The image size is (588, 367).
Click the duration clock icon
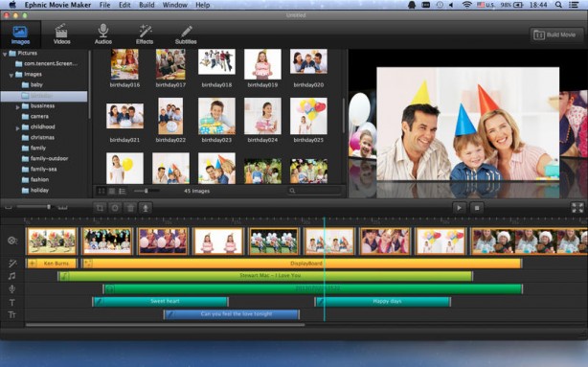tap(115, 208)
